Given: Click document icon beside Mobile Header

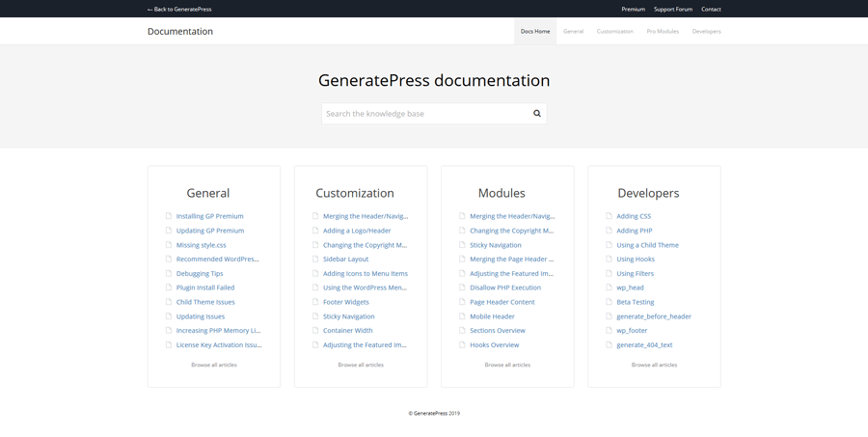Looking at the screenshot, I should 462,316.
